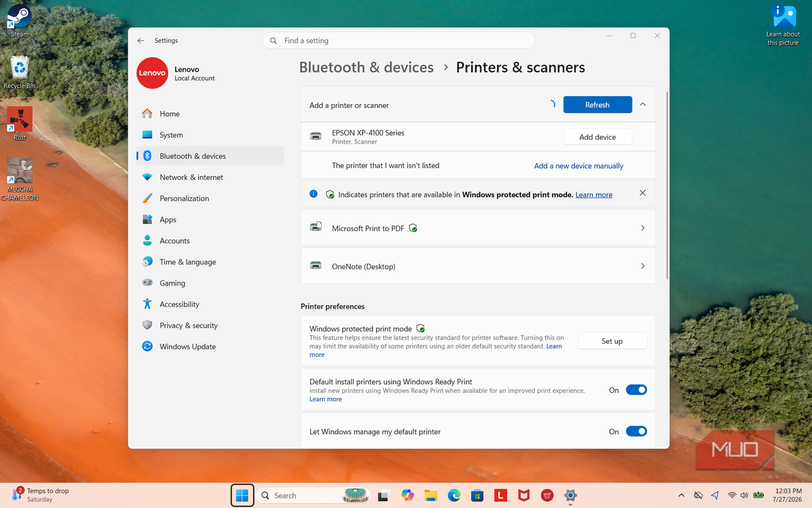Image resolution: width=812 pixels, height=508 pixels.
Task: Dismiss the protected print mode info banner
Action: [642, 193]
